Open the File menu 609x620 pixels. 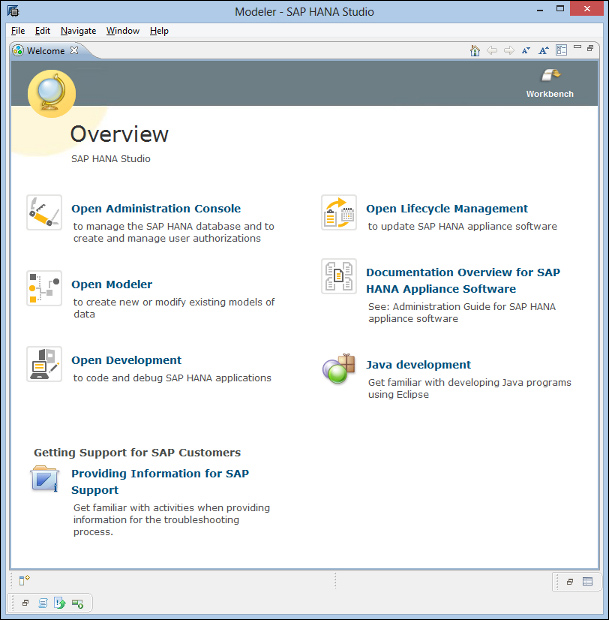pyautogui.click(x=18, y=31)
